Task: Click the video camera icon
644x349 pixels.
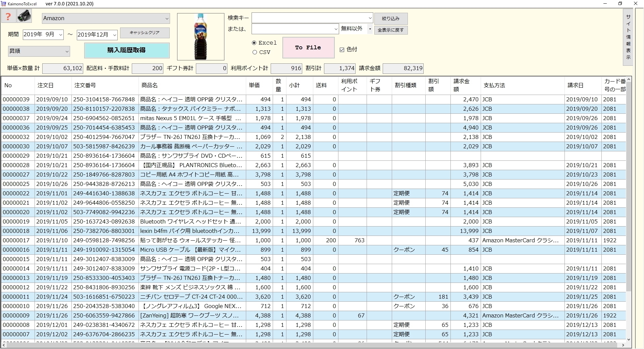Action: coord(23,15)
